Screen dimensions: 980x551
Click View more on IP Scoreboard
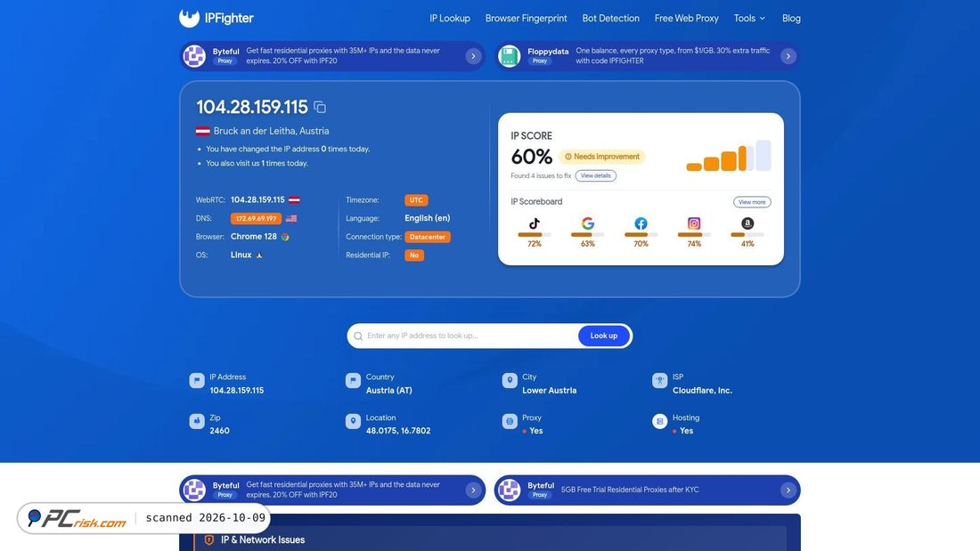752,202
